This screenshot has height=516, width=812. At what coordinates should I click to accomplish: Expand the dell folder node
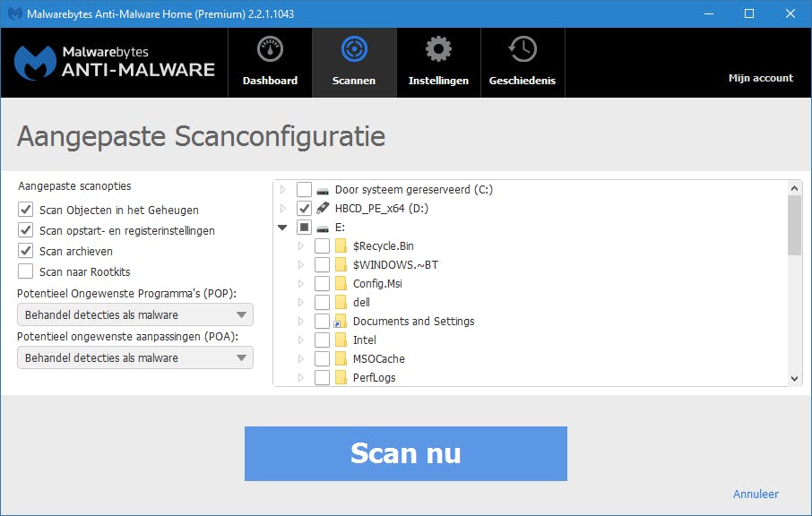pyautogui.click(x=301, y=302)
